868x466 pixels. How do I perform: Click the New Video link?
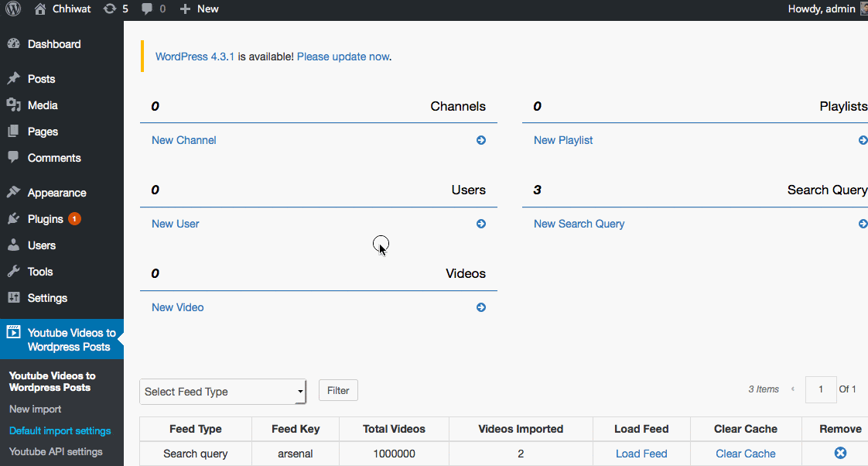pos(178,307)
